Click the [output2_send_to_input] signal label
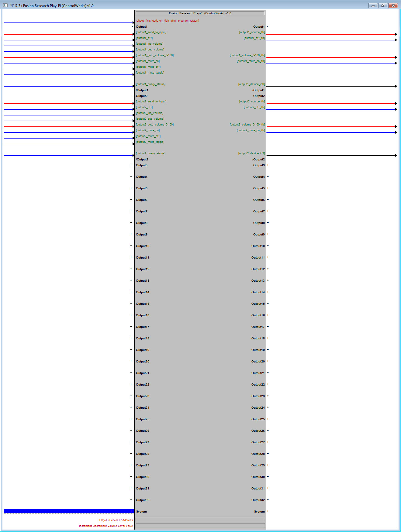This screenshot has width=401, height=532. (x=151, y=101)
